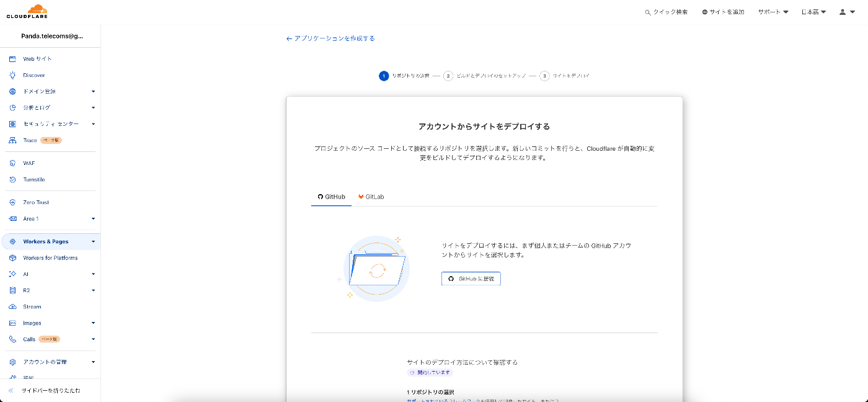Click the Stream cloud icon
Image resolution: width=868 pixels, height=402 pixels.
[x=12, y=306]
